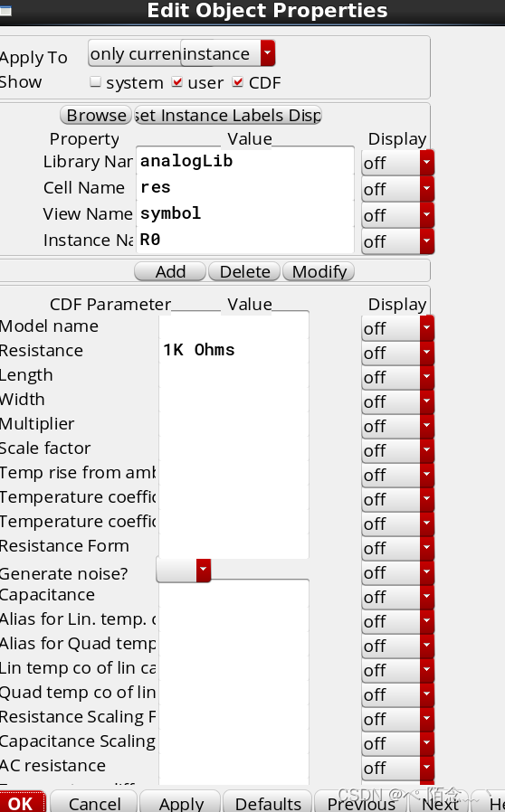
Task: Click the Add property button
Action: tap(170, 271)
